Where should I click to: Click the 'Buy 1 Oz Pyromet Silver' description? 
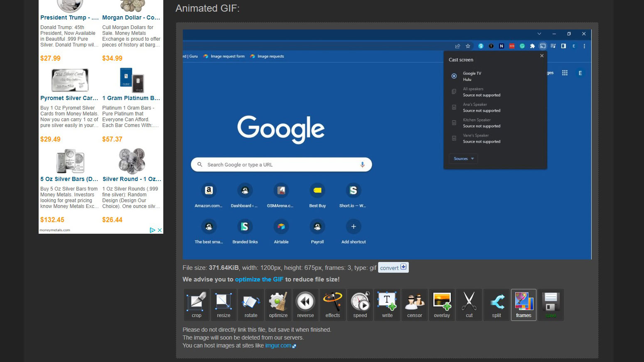(x=69, y=117)
